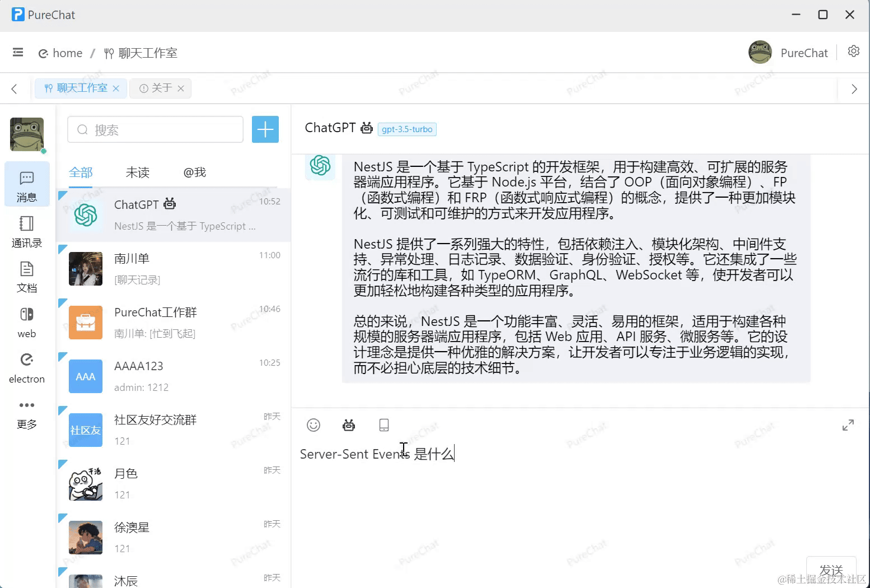The width and height of the screenshot is (870, 588).
Task: Click [聊天记录] preview text
Action: point(137,280)
